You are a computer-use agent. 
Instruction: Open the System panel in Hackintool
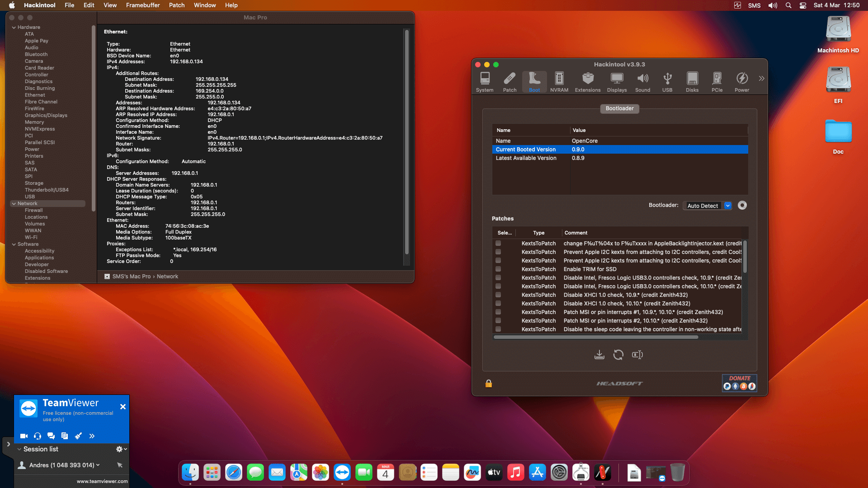coord(484,81)
